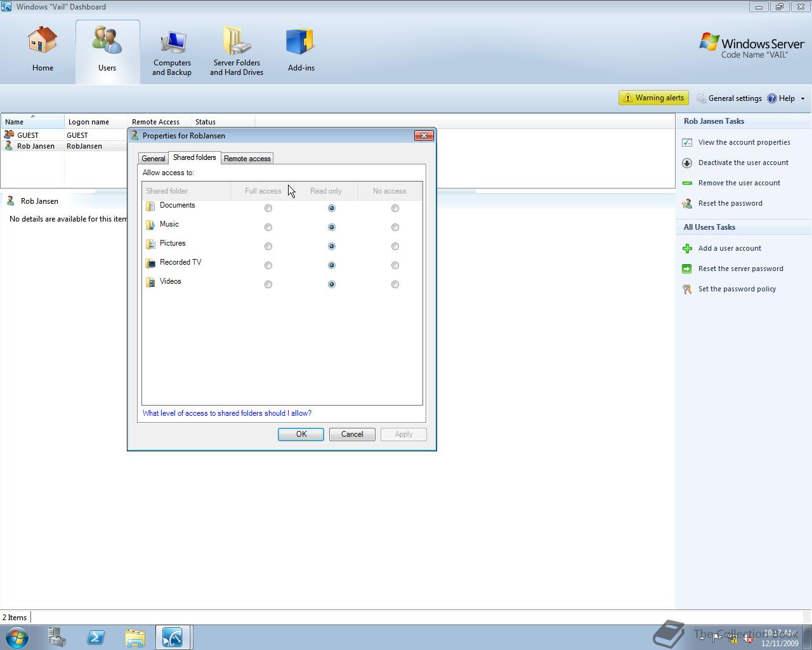The width and height of the screenshot is (812, 650).
Task: Click Add a user account link
Action: pos(730,248)
